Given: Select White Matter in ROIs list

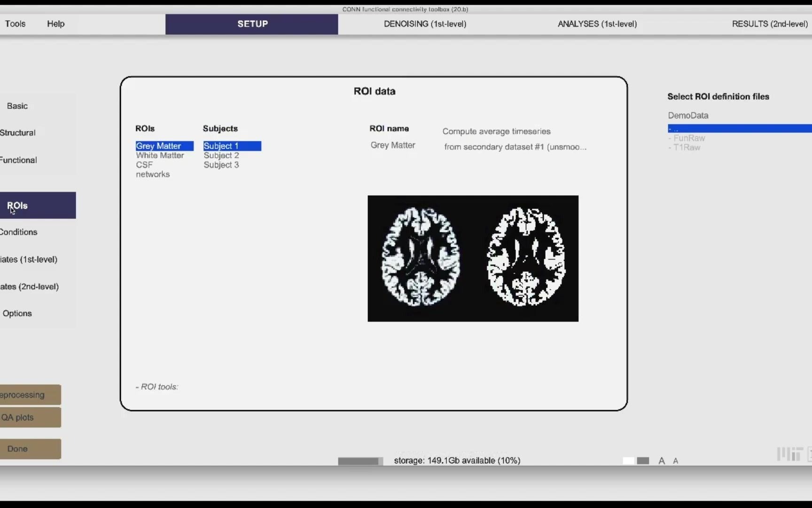Looking at the screenshot, I should pos(160,156).
